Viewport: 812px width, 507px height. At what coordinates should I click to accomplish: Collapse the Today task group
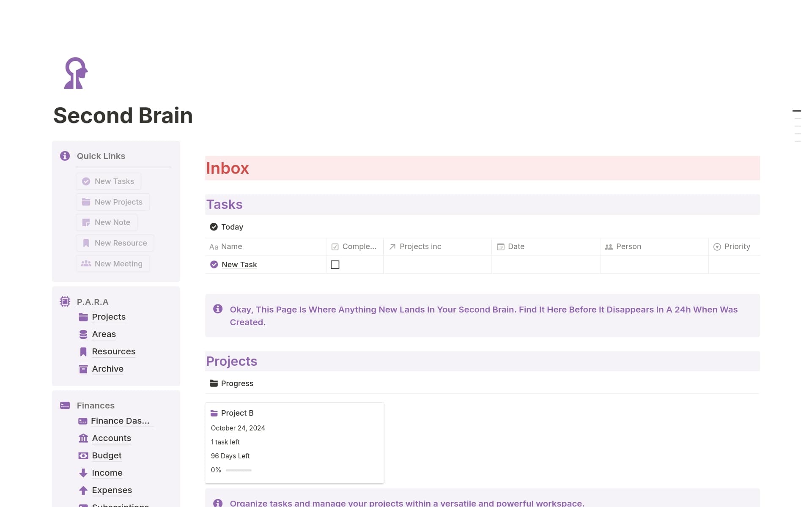click(x=214, y=227)
